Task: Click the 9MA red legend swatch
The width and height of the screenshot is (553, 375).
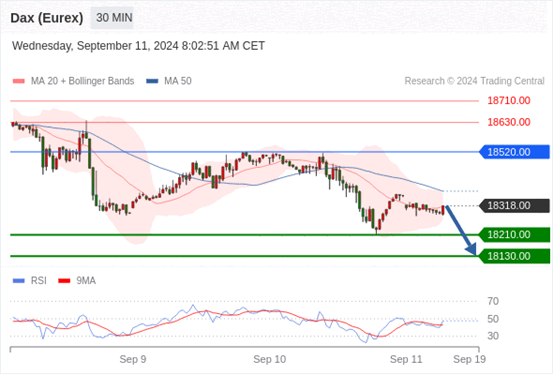Action: pyautogui.click(x=64, y=281)
